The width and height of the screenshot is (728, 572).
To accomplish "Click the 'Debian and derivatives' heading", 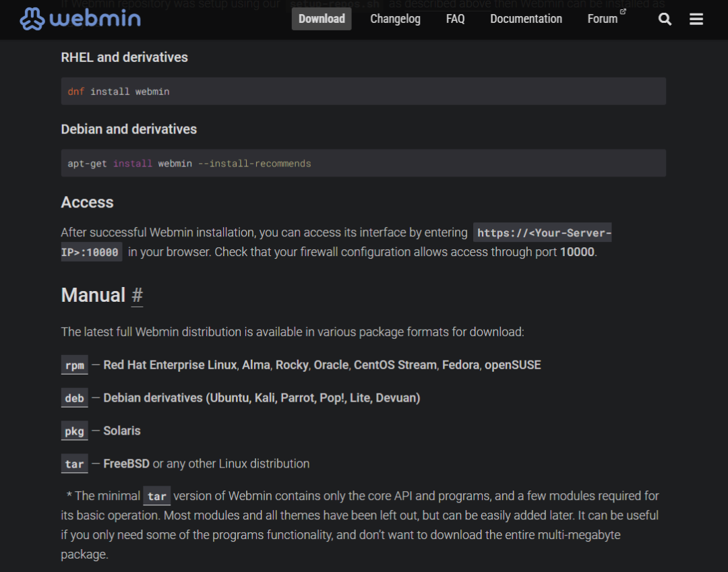I will [x=129, y=129].
